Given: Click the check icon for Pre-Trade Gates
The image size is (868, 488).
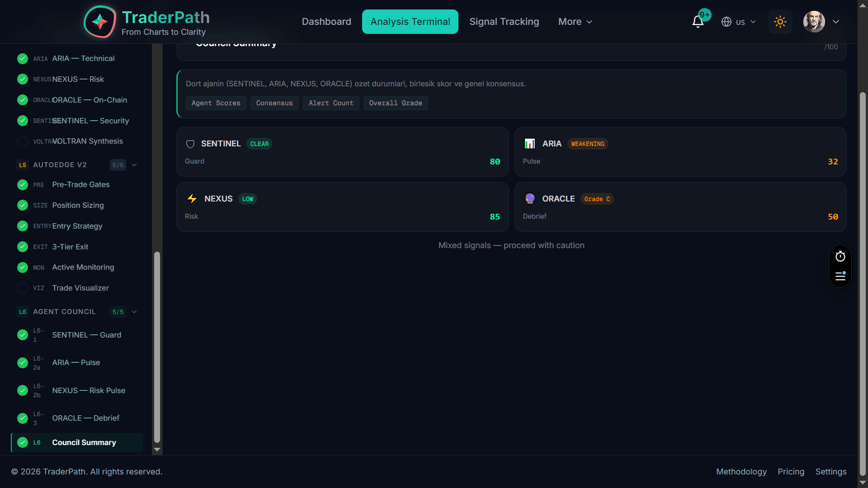Looking at the screenshot, I should (23, 185).
